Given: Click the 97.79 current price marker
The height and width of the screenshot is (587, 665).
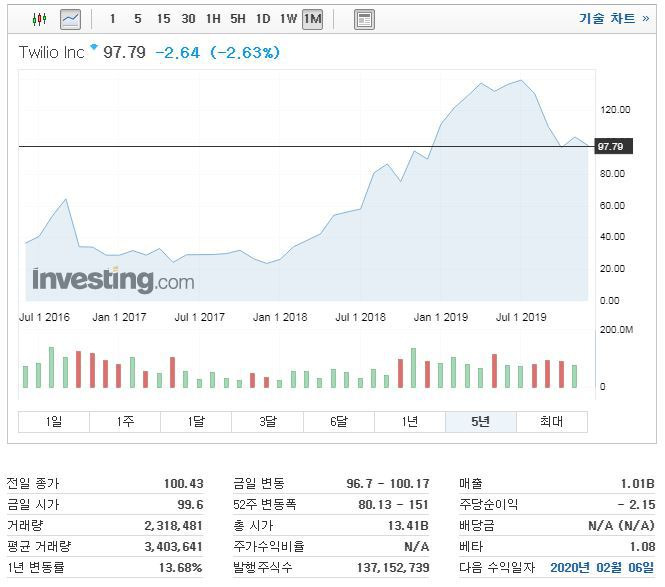Looking at the screenshot, I should tap(614, 147).
